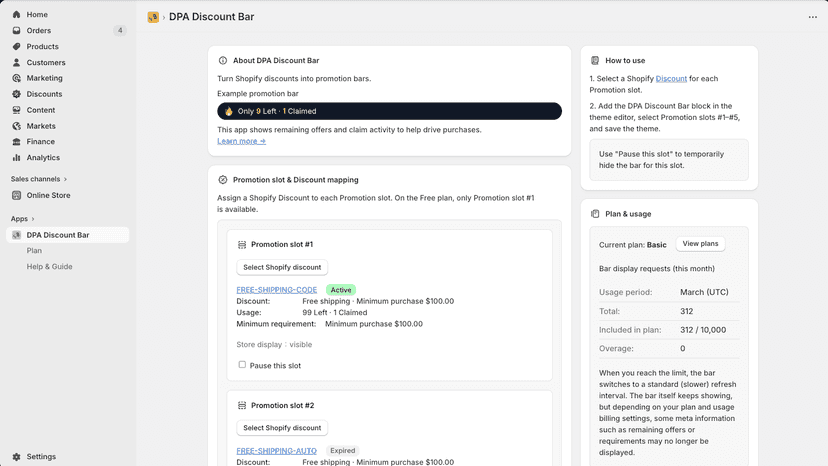Toggle the Pause this slot checkbox
This screenshot has width=828, height=466.
tap(242, 365)
